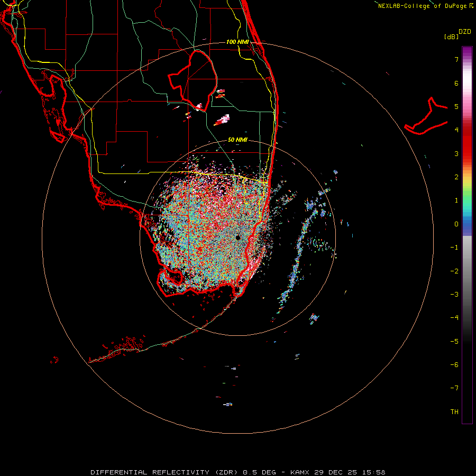The width and height of the screenshot is (476, 476).
Task: Click the KAMX 29 DEC 25 15:58 timestamp
Action: 337,472
